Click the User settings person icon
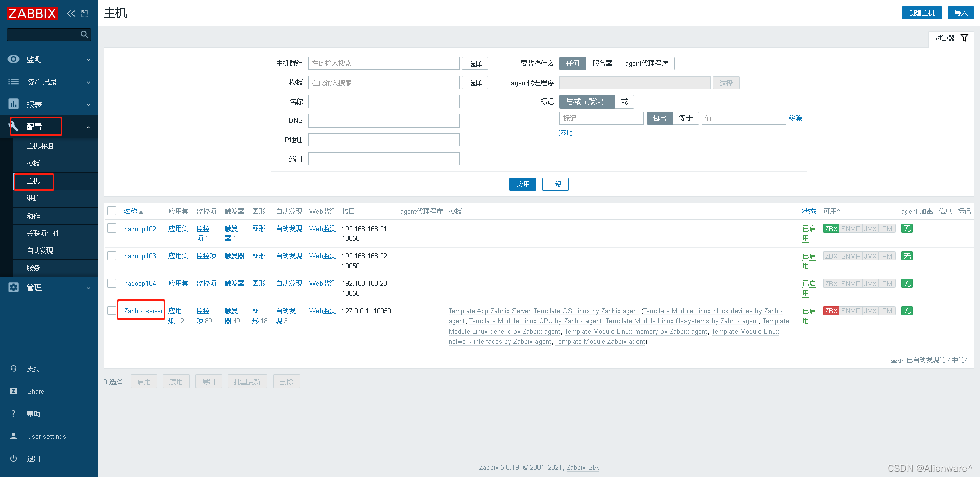The width and height of the screenshot is (980, 477). (x=14, y=436)
